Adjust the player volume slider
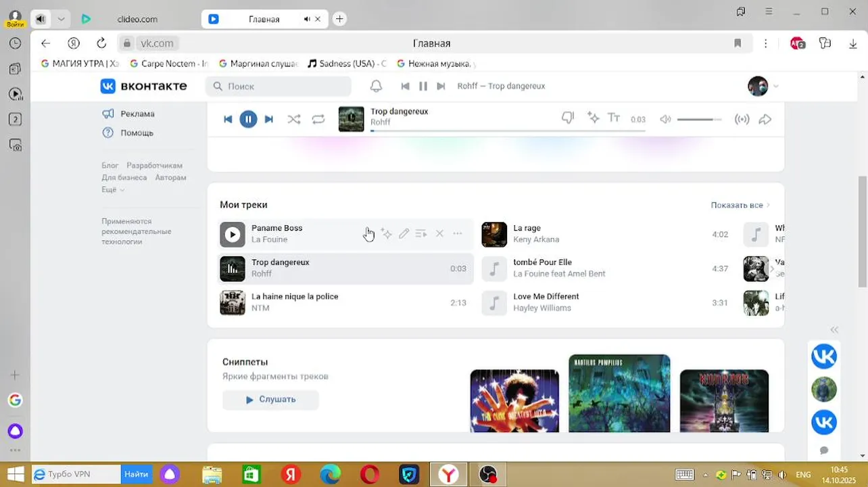868x487 pixels. tap(699, 120)
